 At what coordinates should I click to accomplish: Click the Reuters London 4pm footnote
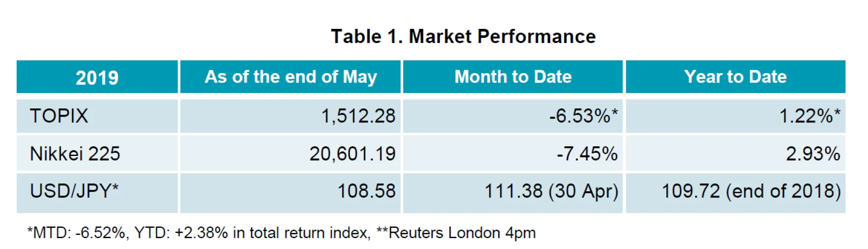(x=457, y=233)
